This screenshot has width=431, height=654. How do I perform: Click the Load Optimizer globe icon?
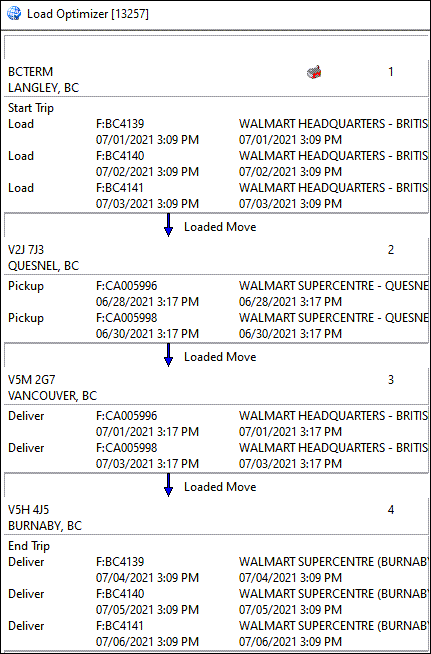(14, 14)
